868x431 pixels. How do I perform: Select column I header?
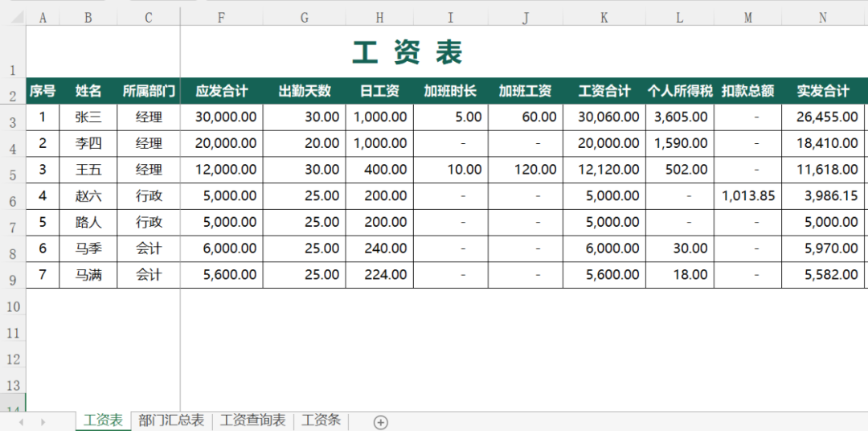click(x=451, y=18)
